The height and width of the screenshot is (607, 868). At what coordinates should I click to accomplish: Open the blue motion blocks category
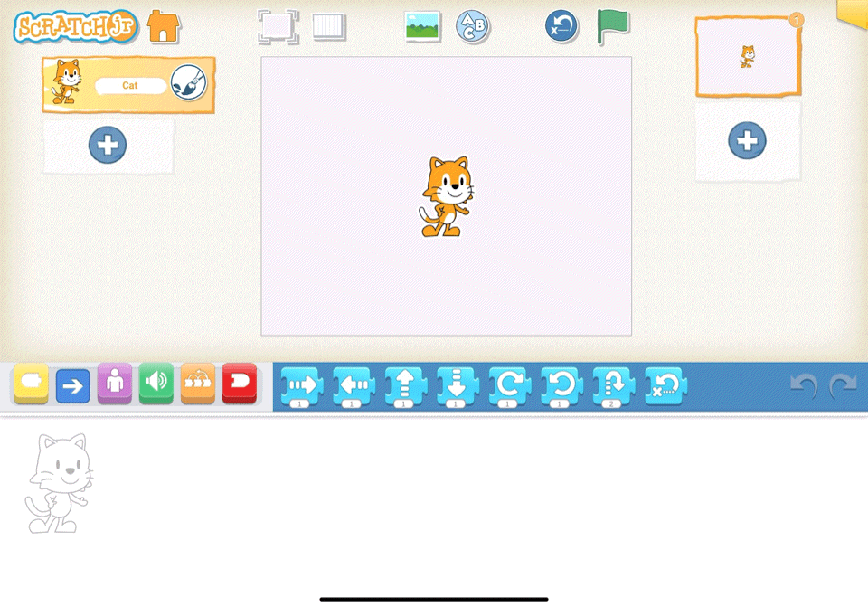tap(72, 384)
